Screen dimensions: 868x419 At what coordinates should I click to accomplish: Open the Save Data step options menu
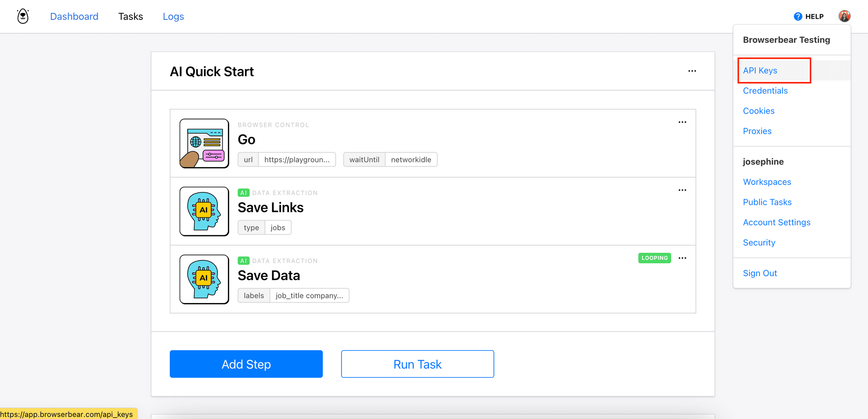tap(682, 258)
